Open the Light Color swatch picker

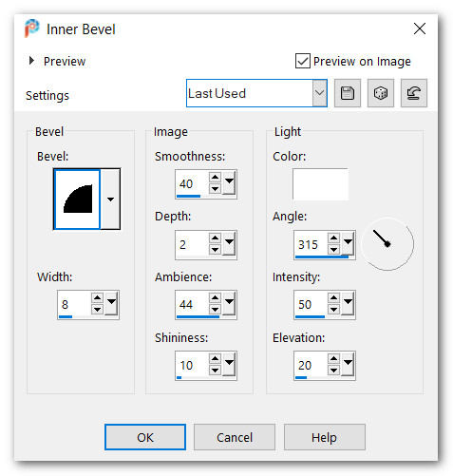pyautogui.click(x=320, y=184)
